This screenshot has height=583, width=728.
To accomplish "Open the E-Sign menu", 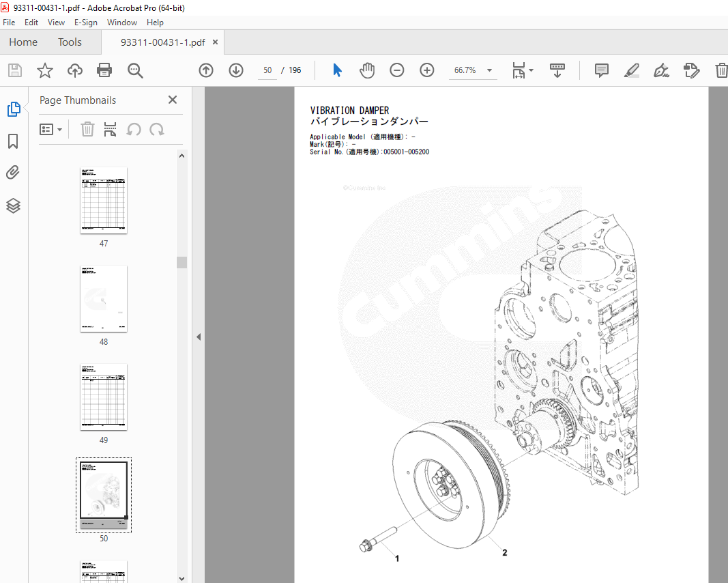I will (x=86, y=23).
